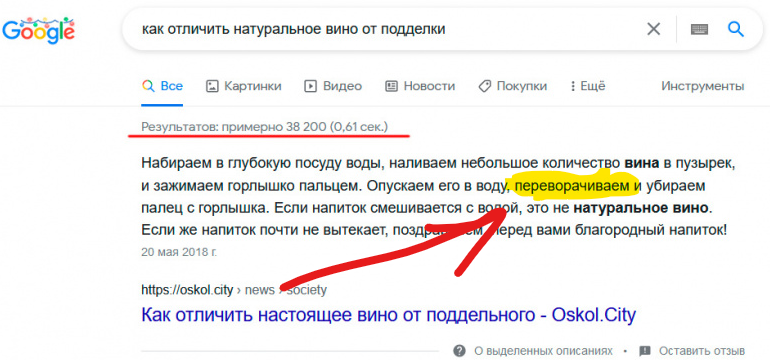The height and width of the screenshot is (360, 770).
Task: Clear the search query with X icon
Action: 653,29
